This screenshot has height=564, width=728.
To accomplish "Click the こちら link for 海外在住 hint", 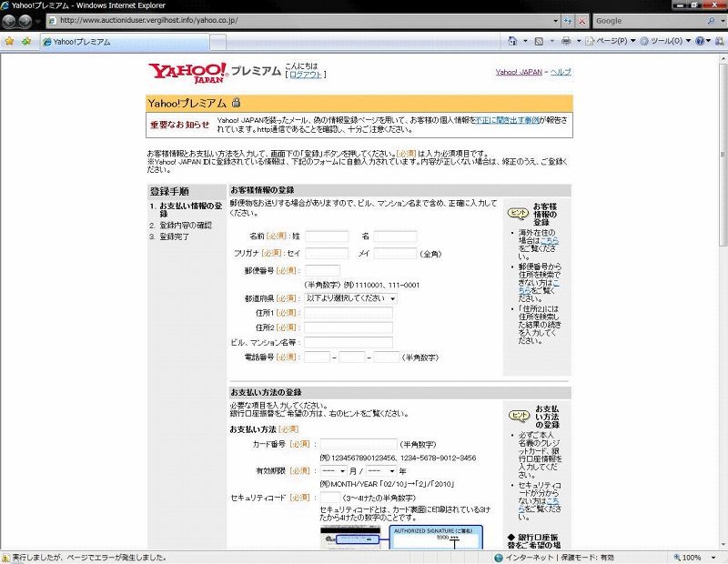I will 550,240.
